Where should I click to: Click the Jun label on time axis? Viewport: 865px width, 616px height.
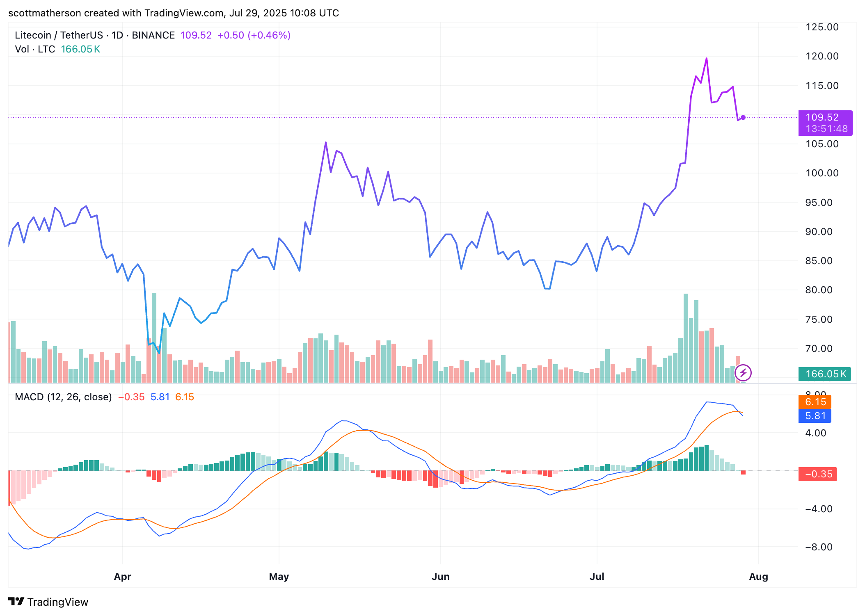[440, 577]
